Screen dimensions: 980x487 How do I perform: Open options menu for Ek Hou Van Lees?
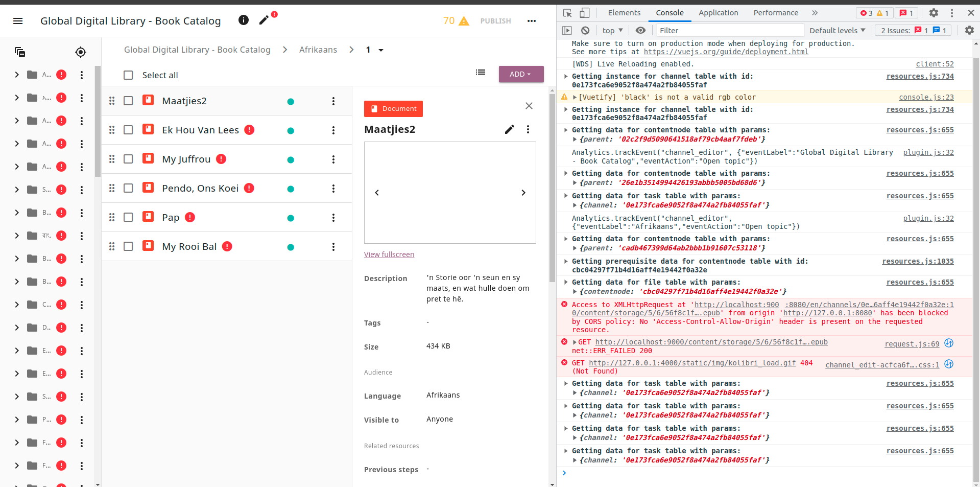(333, 130)
